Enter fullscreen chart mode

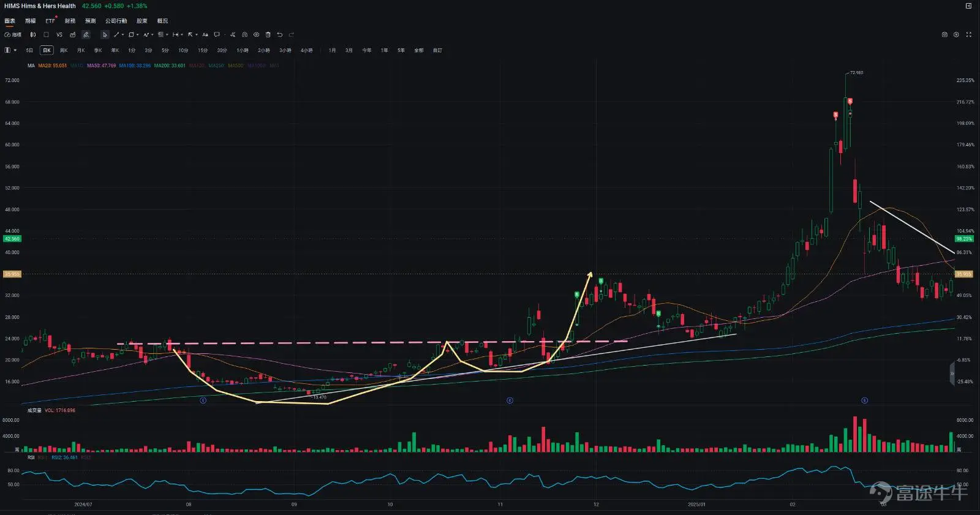pyautogui.click(x=968, y=35)
